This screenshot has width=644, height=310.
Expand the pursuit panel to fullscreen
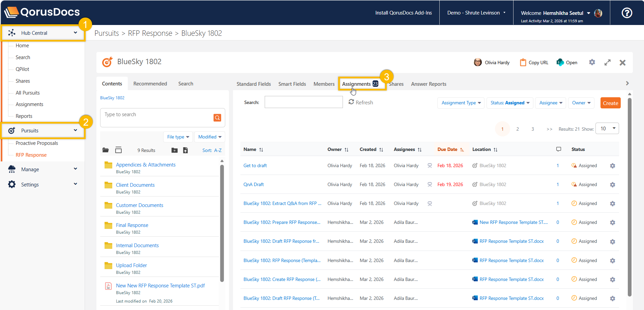click(x=607, y=62)
